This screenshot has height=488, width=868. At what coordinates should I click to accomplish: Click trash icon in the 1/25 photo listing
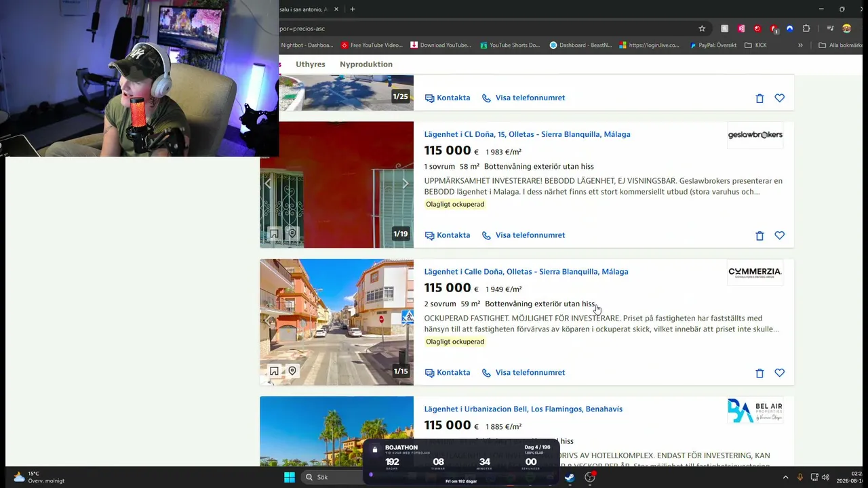[759, 98]
